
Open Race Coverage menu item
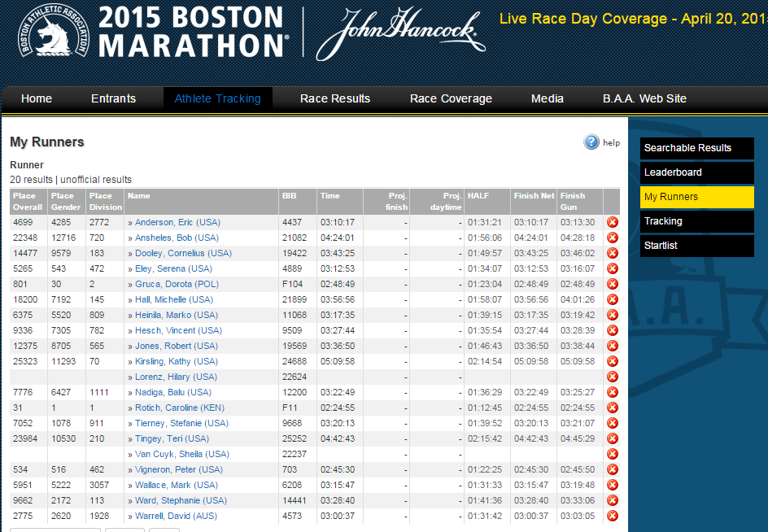451,98
